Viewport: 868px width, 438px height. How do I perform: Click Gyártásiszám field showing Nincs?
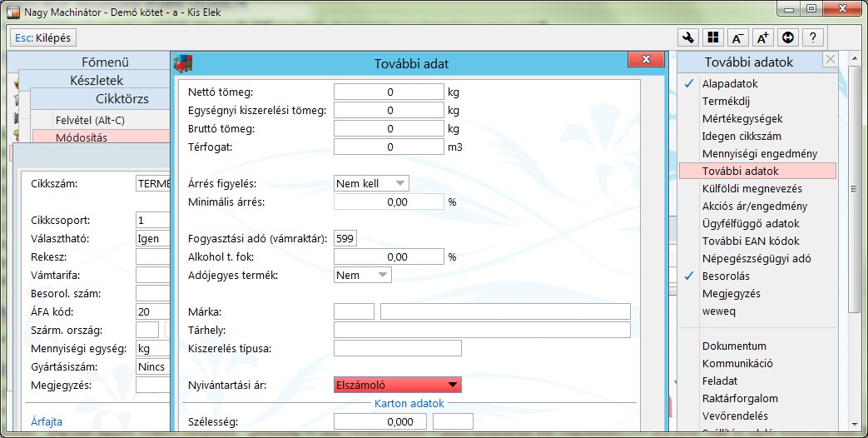click(x=153, y=366)
